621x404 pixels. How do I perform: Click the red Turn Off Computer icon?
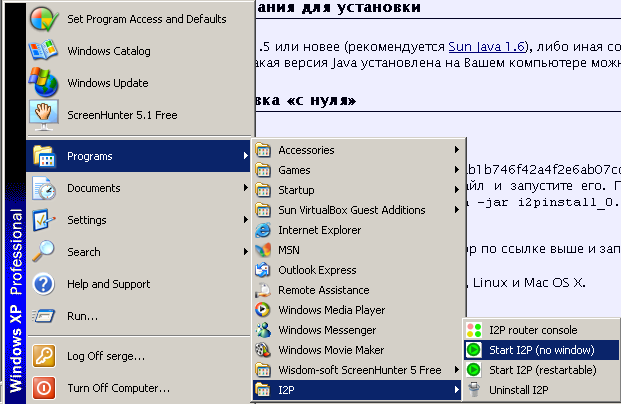pos(44,388)
